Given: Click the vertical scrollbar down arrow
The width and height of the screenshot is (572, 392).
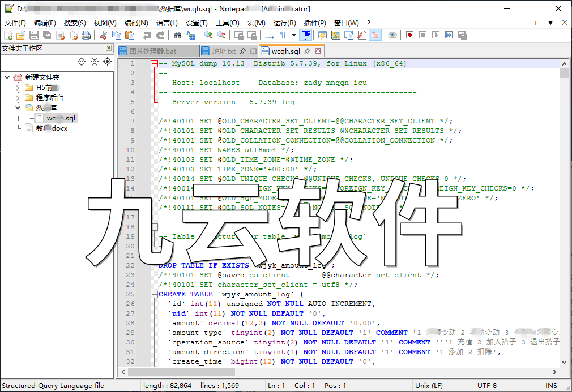Looking at the screenshot, I should click(564, 363).
